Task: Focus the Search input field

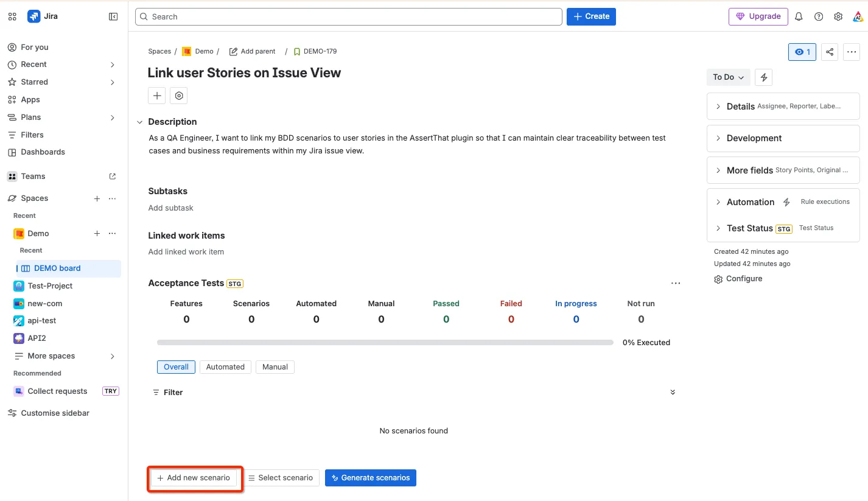Action: point(348,16)
